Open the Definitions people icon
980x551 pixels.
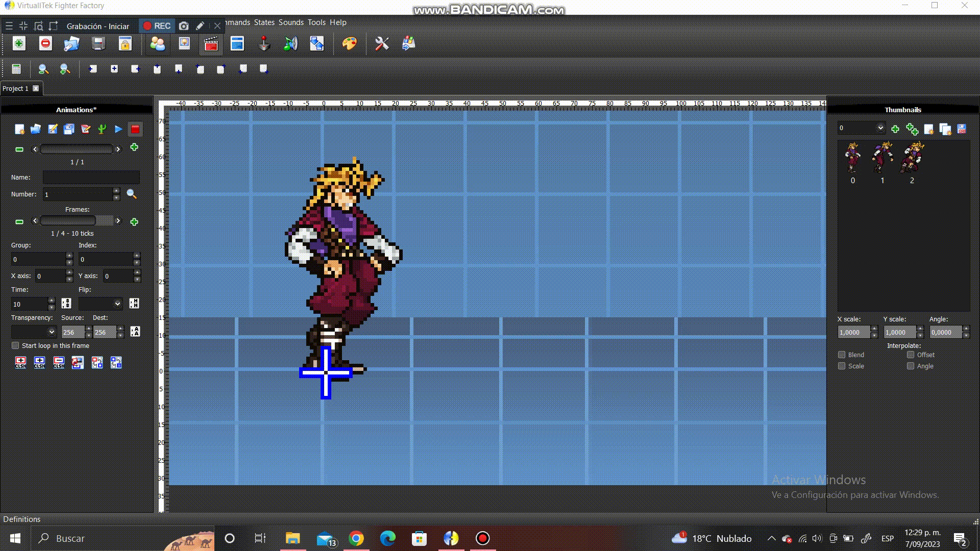158,44
